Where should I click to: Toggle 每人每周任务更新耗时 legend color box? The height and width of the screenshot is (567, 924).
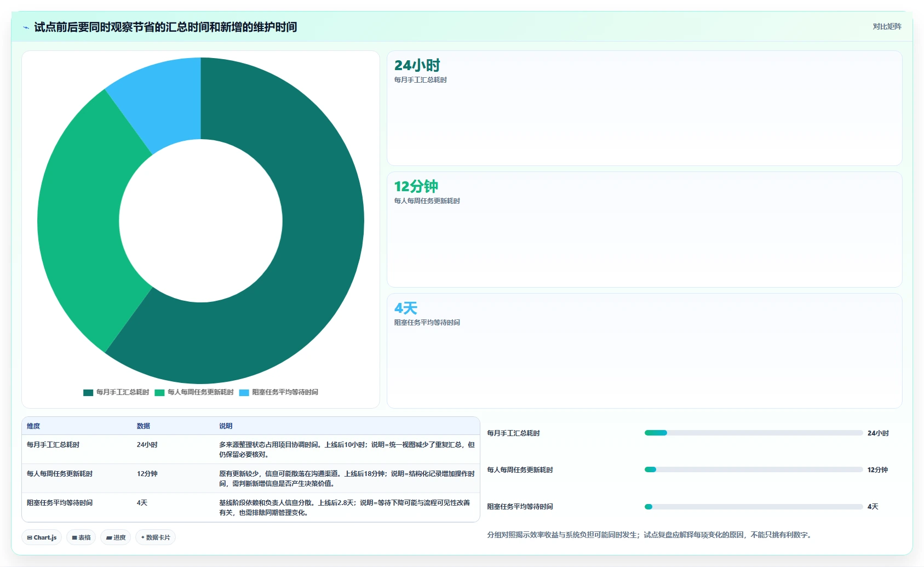[x=159, y=393]
